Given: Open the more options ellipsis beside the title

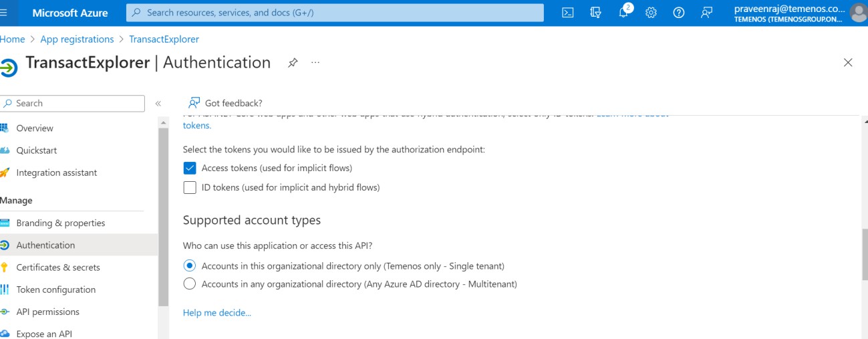Looking at the screenshot, I should pos(315,63).
